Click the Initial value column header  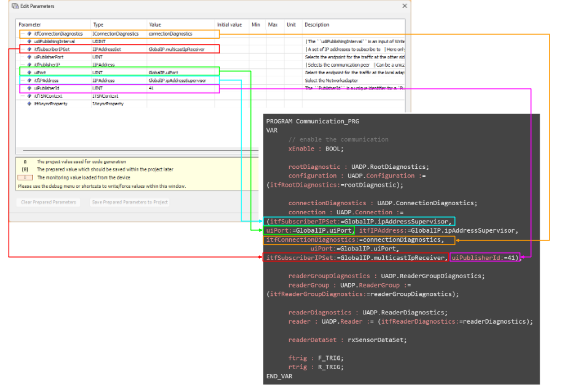click(x=229, y=25)
